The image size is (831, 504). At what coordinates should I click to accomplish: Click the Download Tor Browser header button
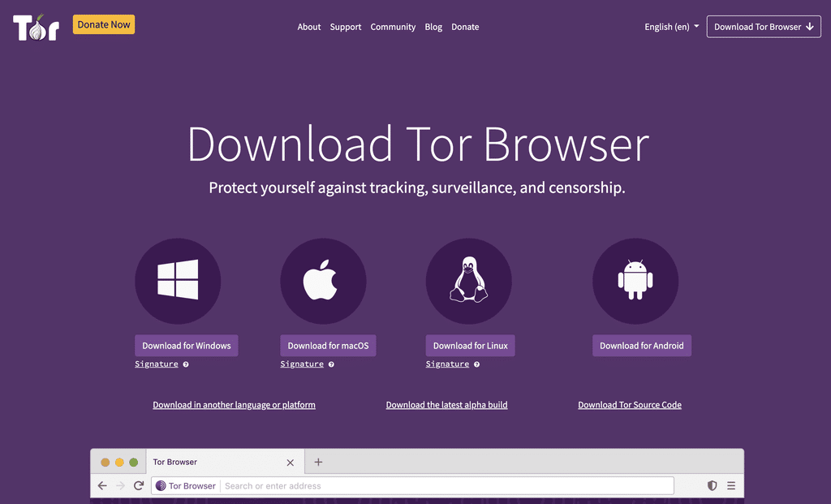(764, 27)
